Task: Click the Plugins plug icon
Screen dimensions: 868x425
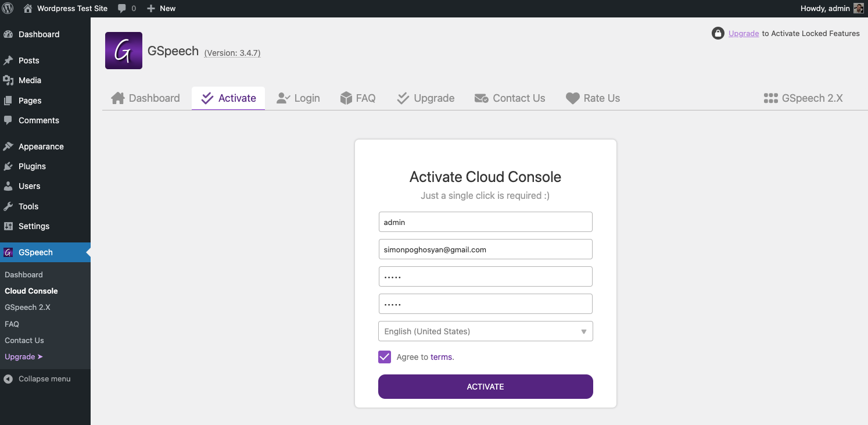Action: tap(8, 166)
